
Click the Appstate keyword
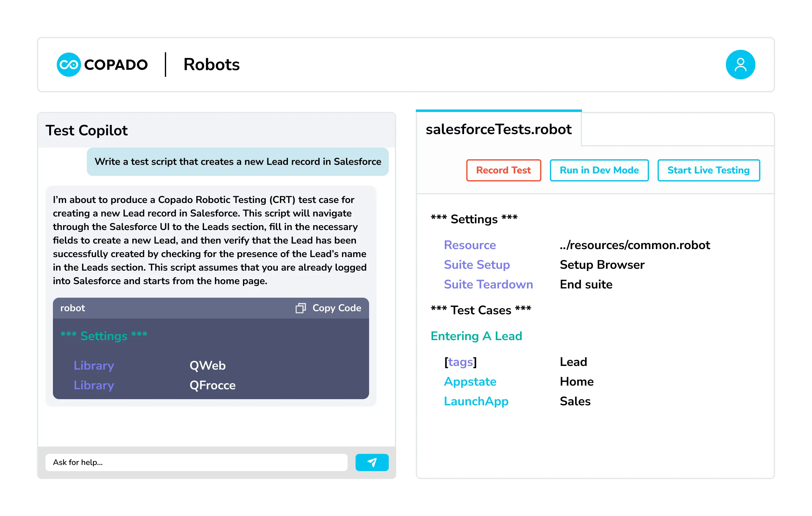pyautogui.click(x=470, y=382)
